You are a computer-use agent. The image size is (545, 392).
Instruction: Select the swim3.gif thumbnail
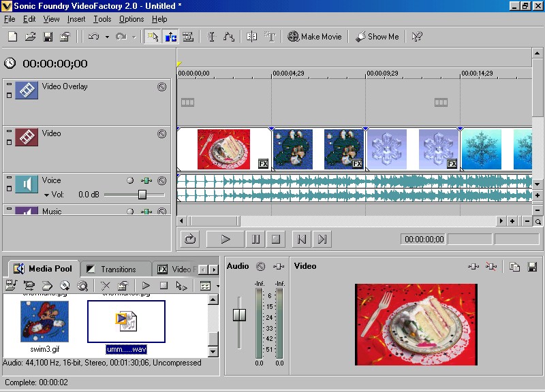coord(44,321)
